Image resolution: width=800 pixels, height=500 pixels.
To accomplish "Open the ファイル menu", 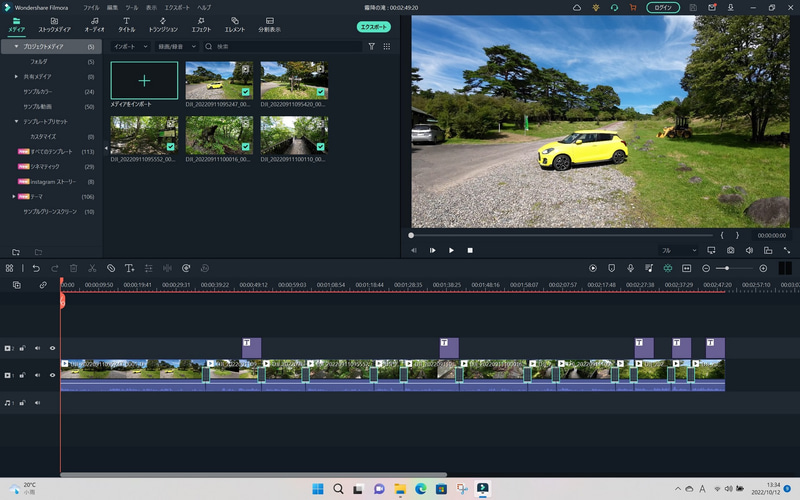I will click(91, 8).
